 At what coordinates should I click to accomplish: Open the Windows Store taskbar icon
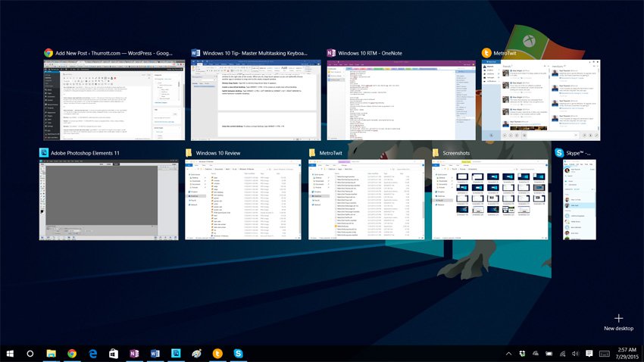point(114,354)
